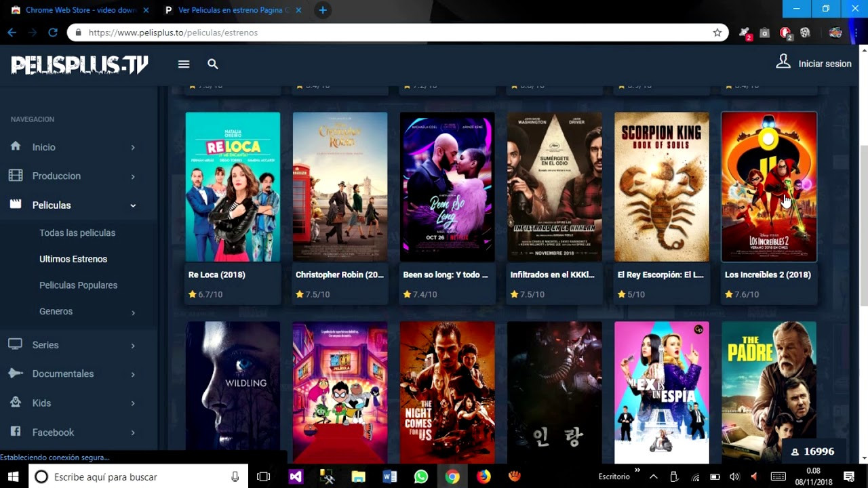Expand the Documentales submenu chevron
The height and width of the screenshot is (488, 868).
click(x=133, y=374)
